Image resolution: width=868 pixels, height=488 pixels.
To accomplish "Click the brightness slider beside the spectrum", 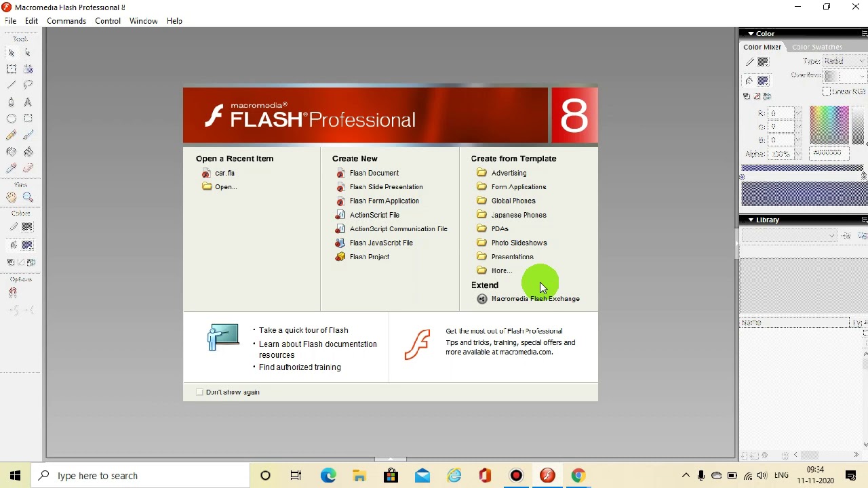I will tap(859, 125).
